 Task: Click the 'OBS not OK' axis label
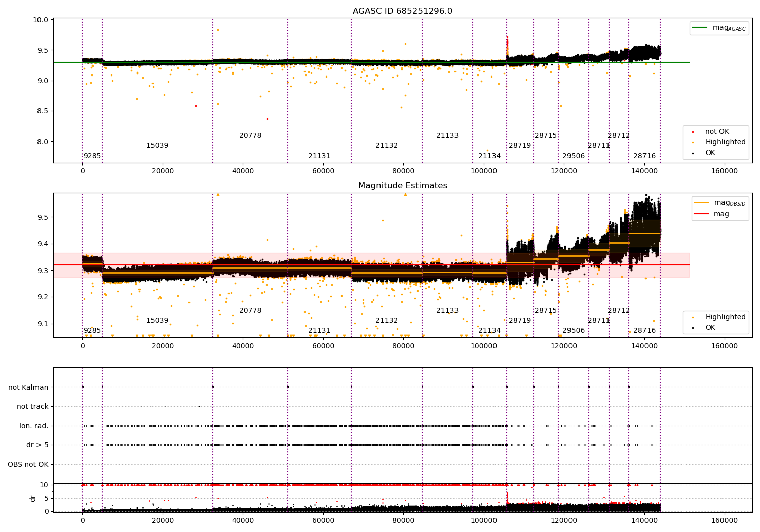[28, 465]
